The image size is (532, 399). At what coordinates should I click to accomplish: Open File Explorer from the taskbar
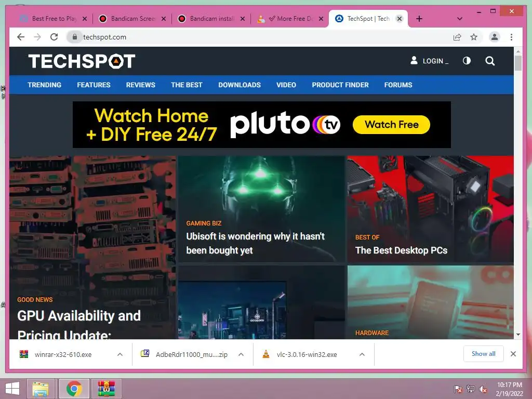pyautogui.click(x=41, y=389)
